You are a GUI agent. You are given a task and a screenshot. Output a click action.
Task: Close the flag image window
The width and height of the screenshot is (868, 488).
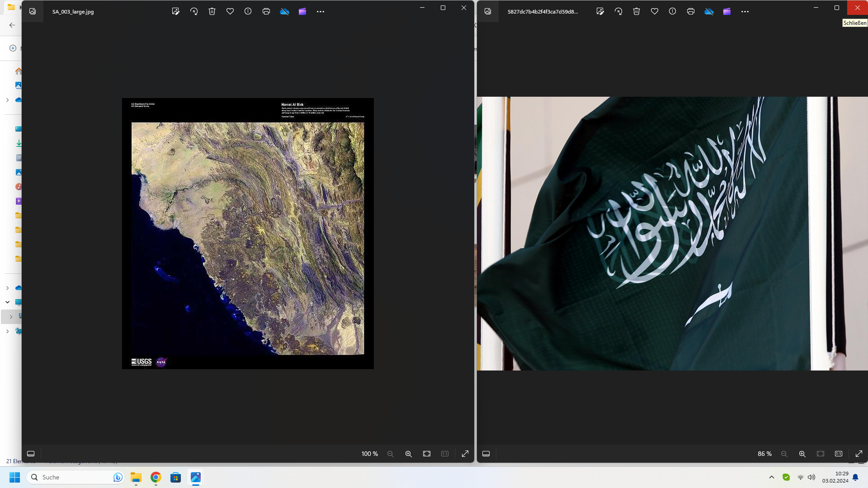coord(857,8)
